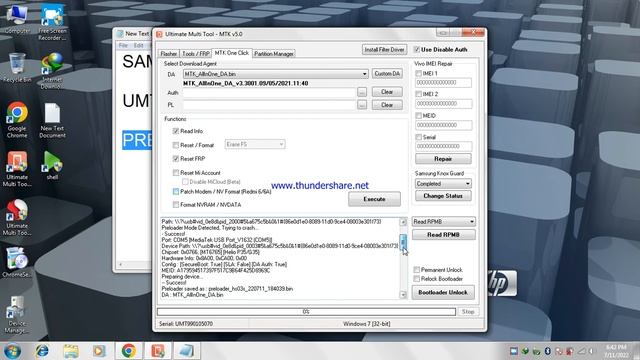Image resolution: width=640 pixels, height=360 pixels.
Task: Uncheck the Reset FRP option
Action: (176, 158)
